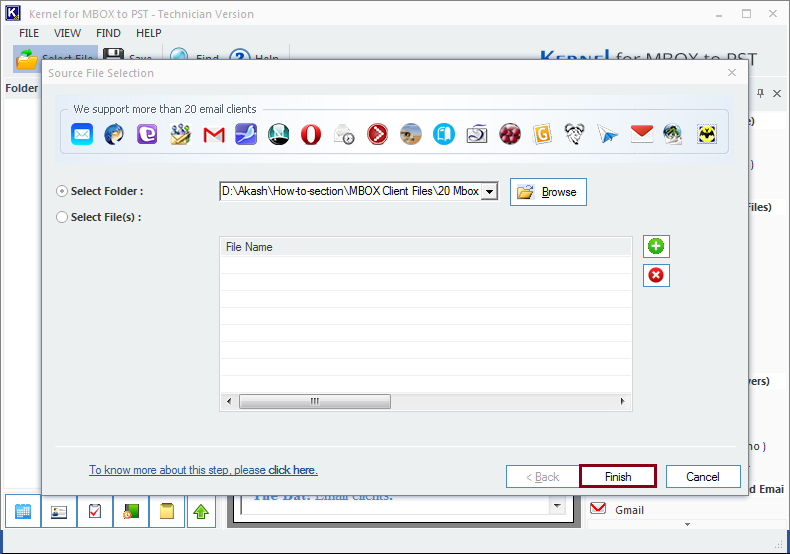Open the 'click here' help link
The height and width of the screenshot is (554, 790).
[x=292, y=470]
